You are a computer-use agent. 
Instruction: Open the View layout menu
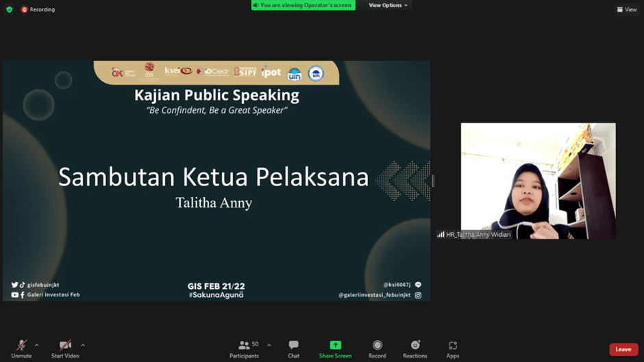[x=627, y=10]
